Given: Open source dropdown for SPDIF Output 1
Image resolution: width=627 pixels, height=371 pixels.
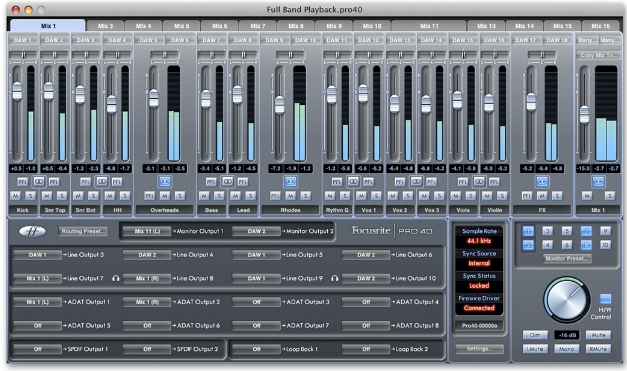Looking at the screenshot, I should (x=38, y=349).
